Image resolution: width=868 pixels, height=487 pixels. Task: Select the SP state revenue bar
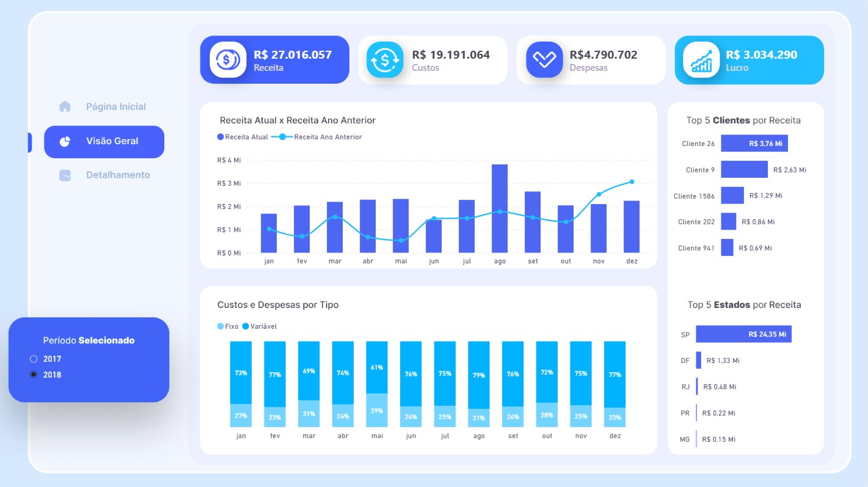tap(743, 334)
